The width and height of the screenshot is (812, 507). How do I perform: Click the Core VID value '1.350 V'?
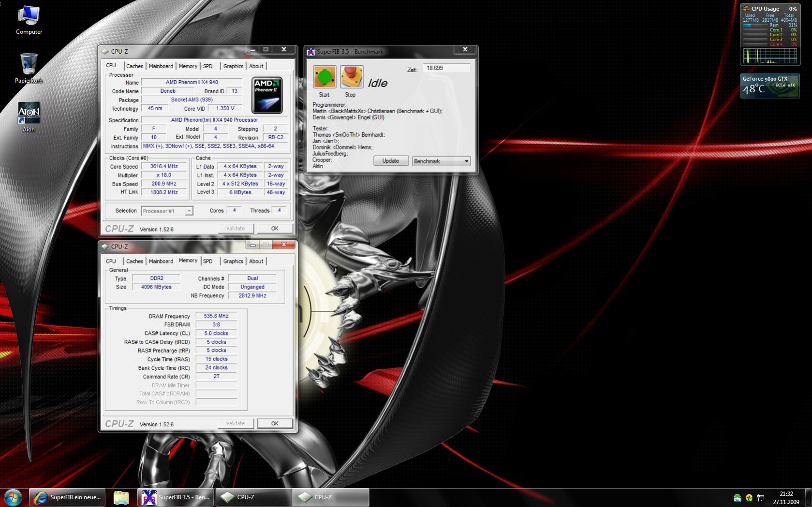(225, 108)
